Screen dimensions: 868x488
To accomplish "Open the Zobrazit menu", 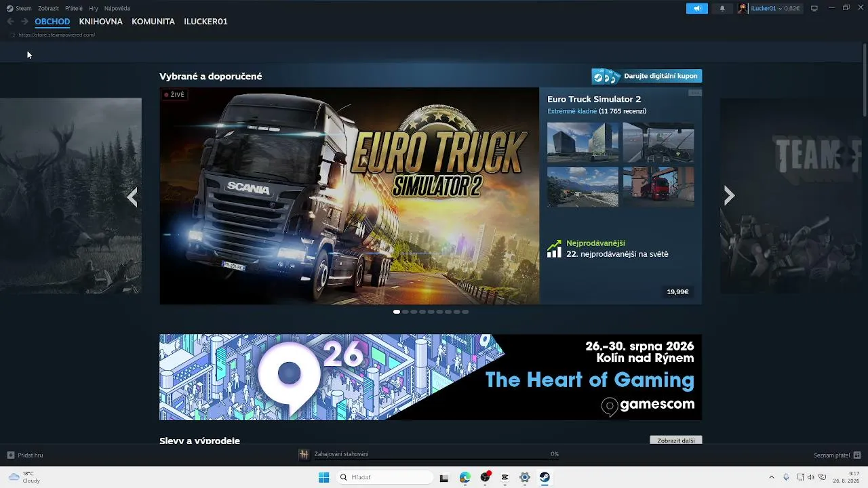I will [48, 8].
